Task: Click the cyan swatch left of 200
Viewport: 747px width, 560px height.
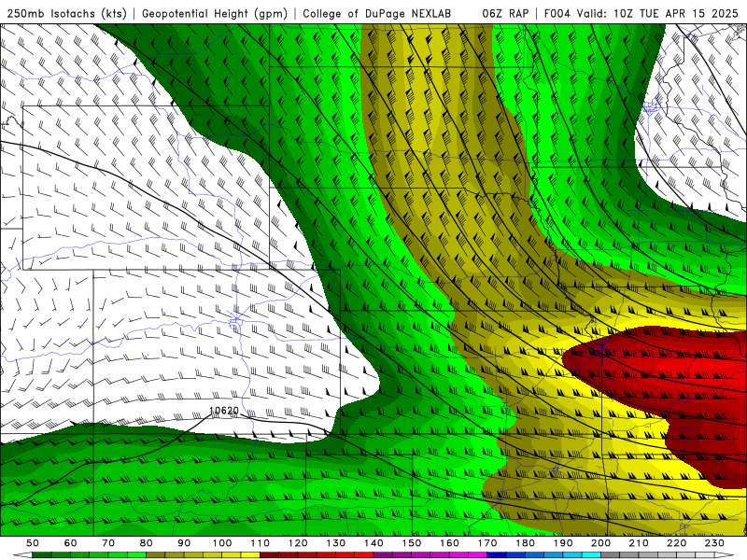Action: pos(591,554)
